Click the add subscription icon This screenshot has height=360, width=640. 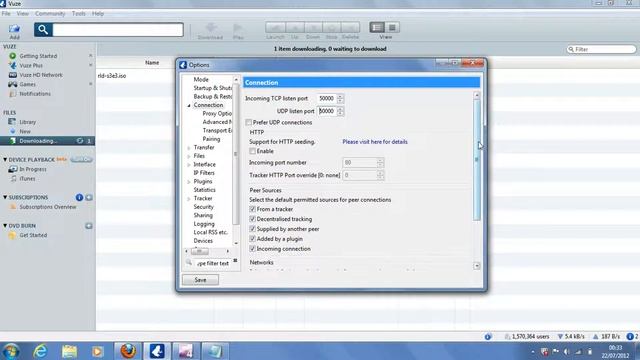89,198
